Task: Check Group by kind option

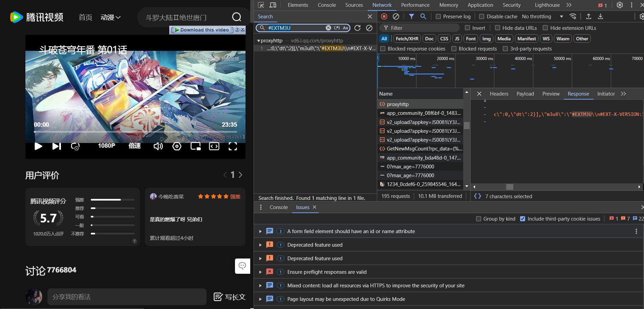Action: click(478, 219)
